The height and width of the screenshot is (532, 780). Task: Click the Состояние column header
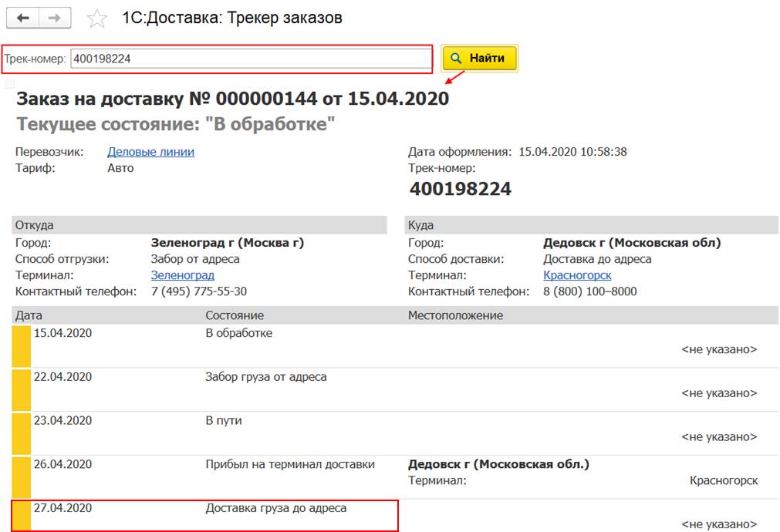click(x=235, y=315)
